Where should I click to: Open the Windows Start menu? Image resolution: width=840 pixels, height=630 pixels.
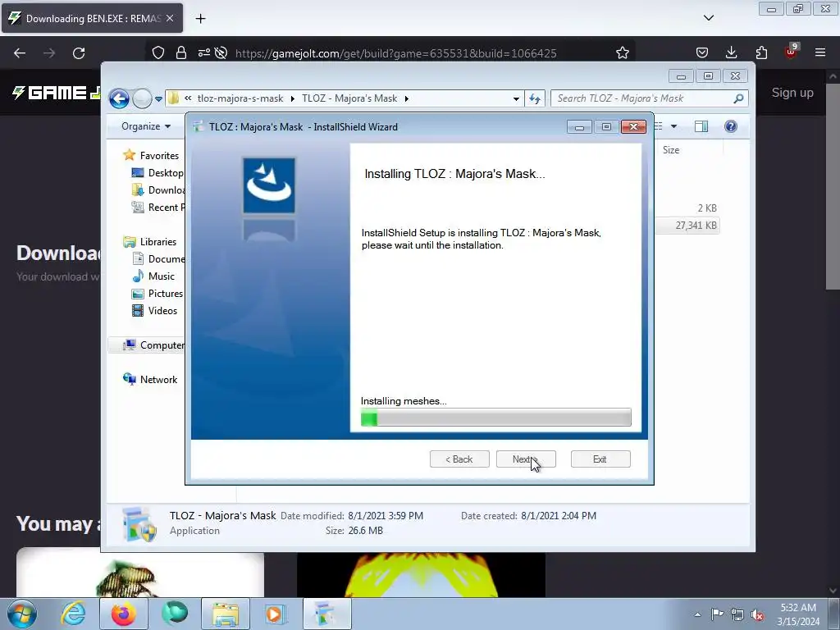(21, 614)
